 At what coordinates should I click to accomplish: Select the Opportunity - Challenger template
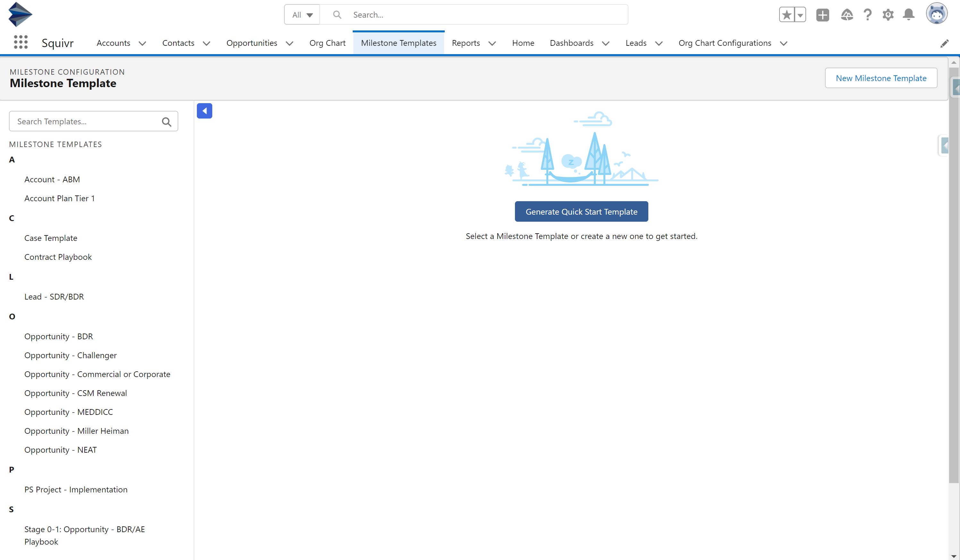(x=71, y=355)
